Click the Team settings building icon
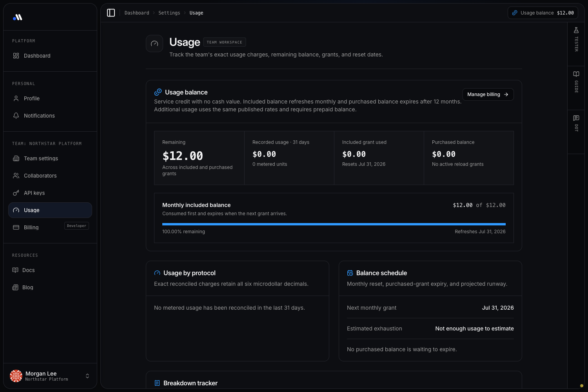 click(x=16, y=158)
